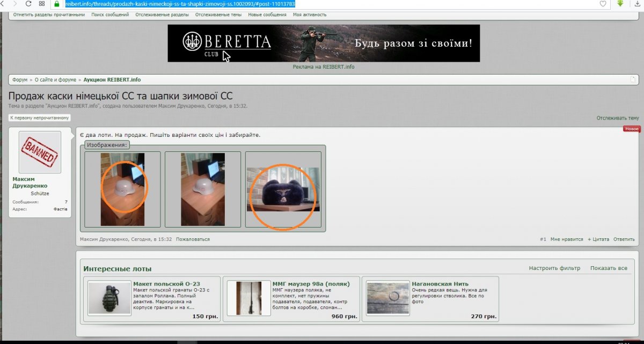The image size is (644, 344).
Task: Open 'Отметить разделы прочитанными' menu item
Action: [x=49, y=14]
